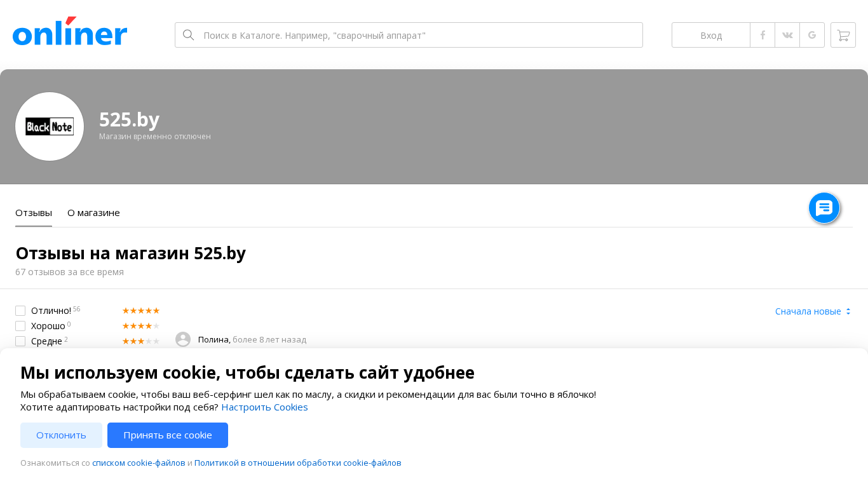Viewport: 868px width, 488px height.
Task: Open the списком cookie-файлов link
Action: click(x=139, y=463)
